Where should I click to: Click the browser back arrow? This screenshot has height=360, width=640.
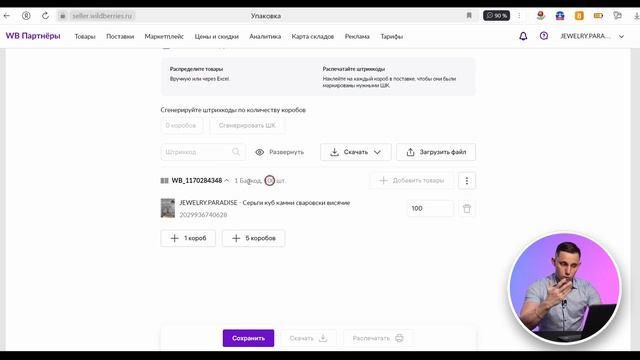(x=7, y=16)
